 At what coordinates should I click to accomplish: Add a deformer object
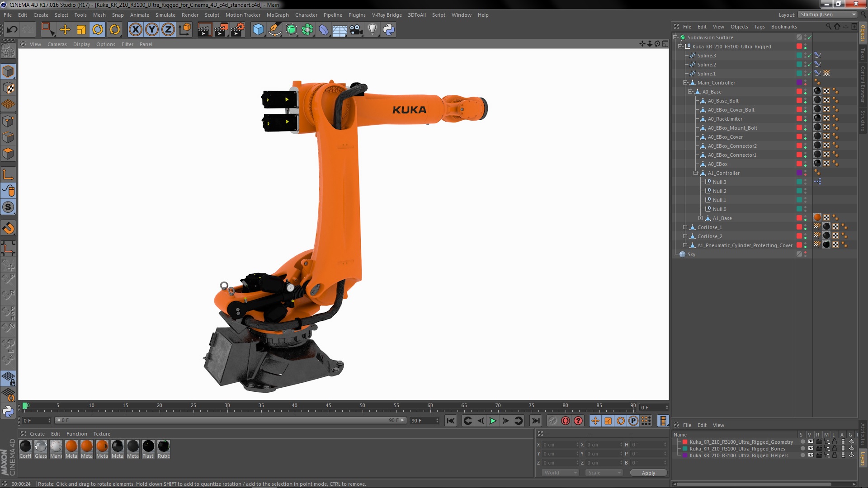click(x=324, y=30)
